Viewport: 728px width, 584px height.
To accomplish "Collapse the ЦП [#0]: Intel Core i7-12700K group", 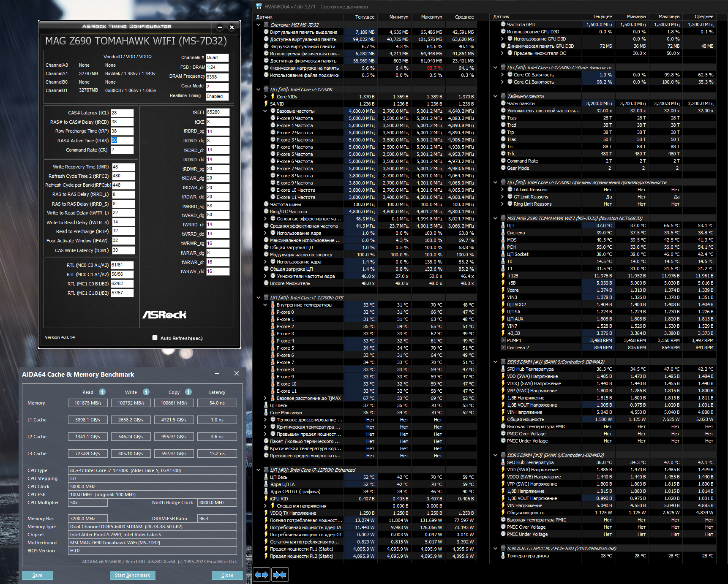I will click(259, 90).
